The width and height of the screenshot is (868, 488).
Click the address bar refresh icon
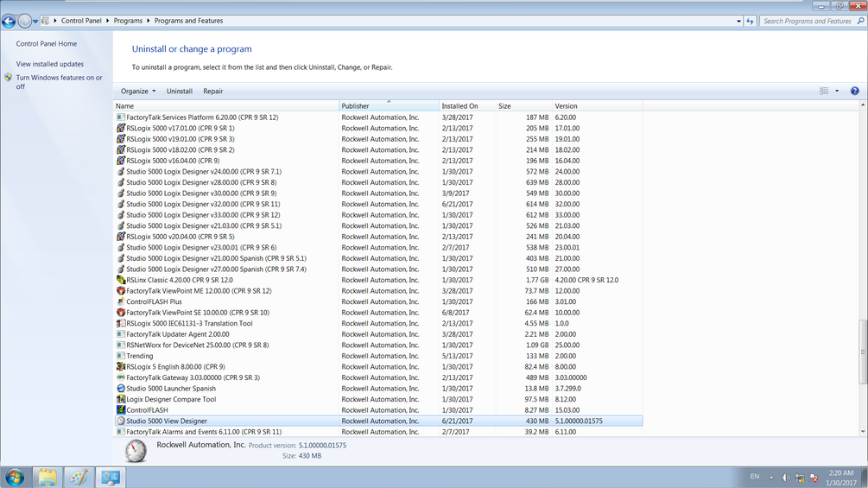click(x=750, y=21)
